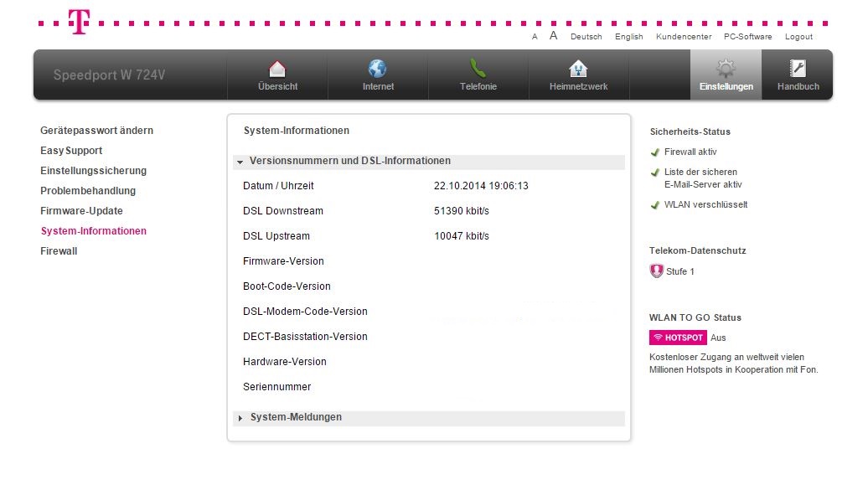Click the DECT-Basisstation-Version label
Image resolution: width=868 pixels, height=495 pixels.
(x=305, y=337)
